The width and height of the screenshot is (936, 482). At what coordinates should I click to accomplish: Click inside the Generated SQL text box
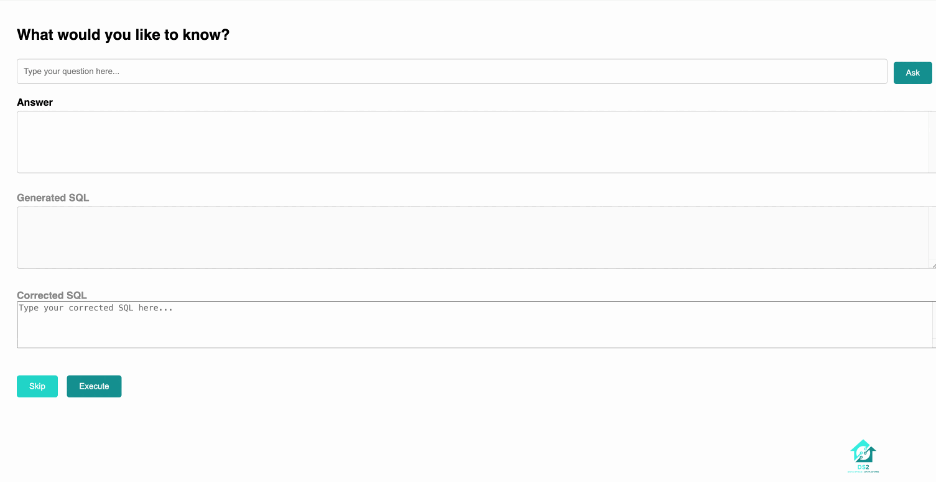point(470,237)
